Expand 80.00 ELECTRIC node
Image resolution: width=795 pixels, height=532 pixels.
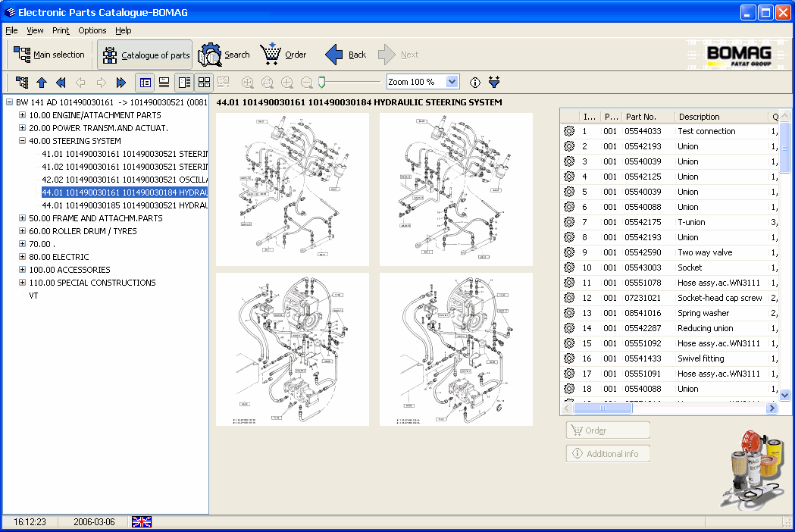click(22, 257)
